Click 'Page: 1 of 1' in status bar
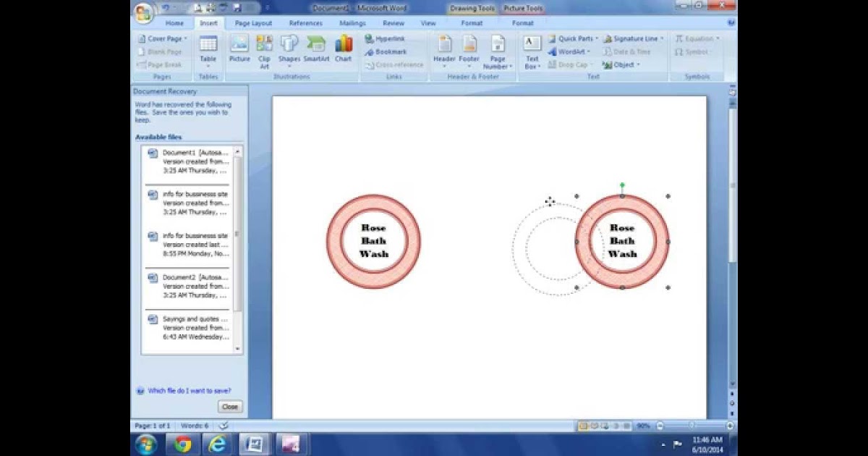Screen dimensions: 868x456 tap(153, 426)
